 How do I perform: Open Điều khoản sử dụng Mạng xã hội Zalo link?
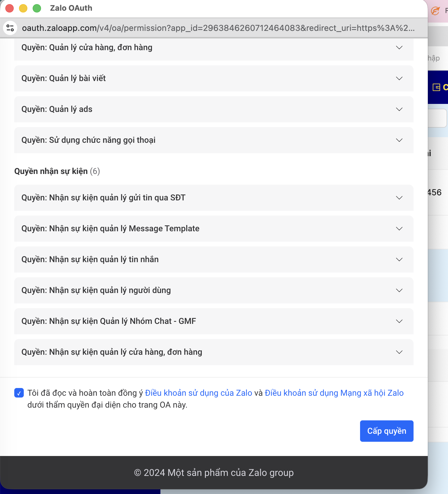point(334,393)
